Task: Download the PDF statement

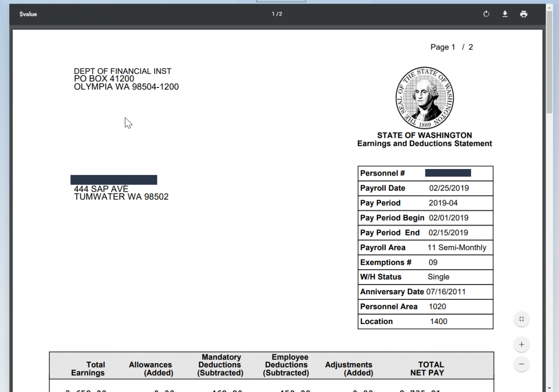Action: [x=505, y=14]
